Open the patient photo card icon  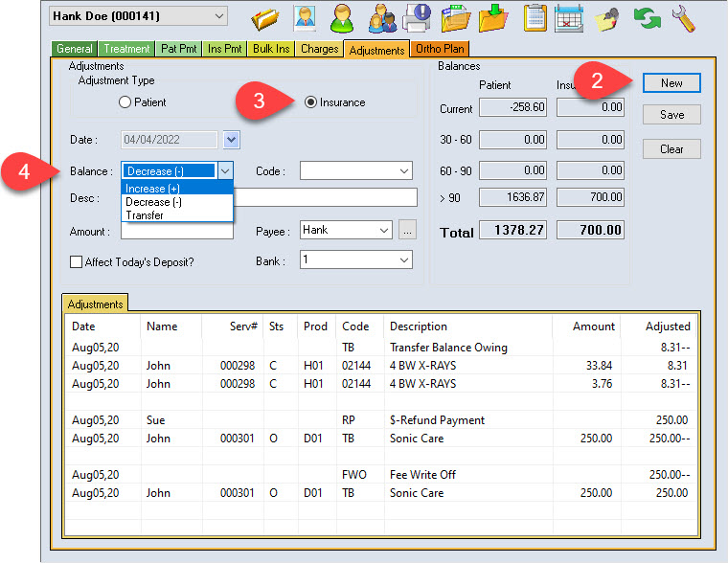[305, 18]
